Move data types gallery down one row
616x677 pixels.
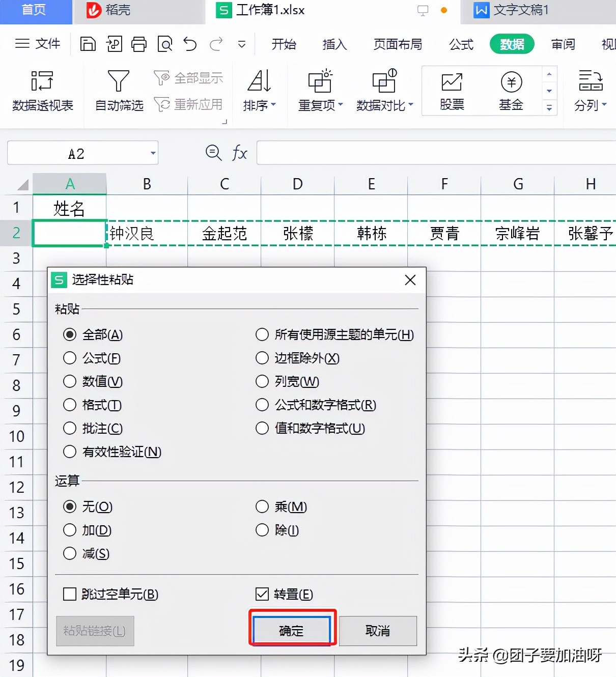click(x=549, y=91)
